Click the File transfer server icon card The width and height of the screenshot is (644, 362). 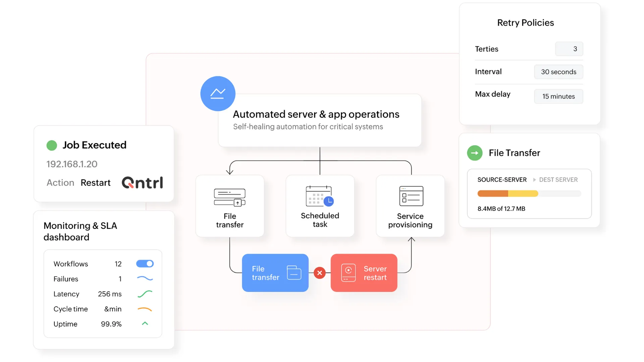point(230,198)
